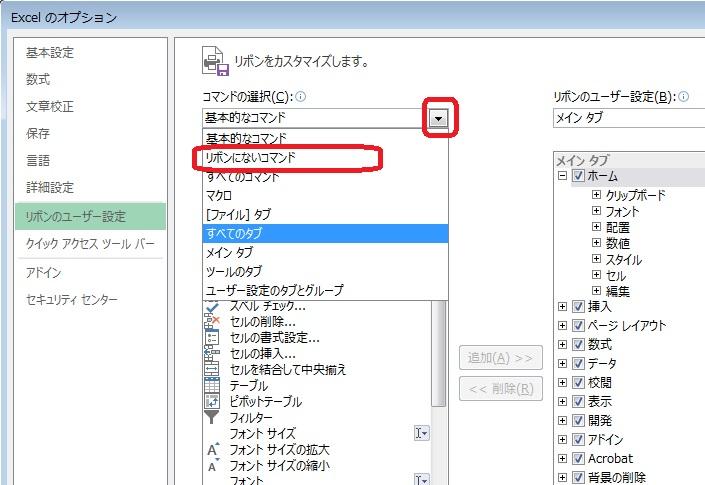The width and height of the screenshot is (705, 485).
Task: Click the スペル チェック checkmark icon
Action: pos(212,307)
